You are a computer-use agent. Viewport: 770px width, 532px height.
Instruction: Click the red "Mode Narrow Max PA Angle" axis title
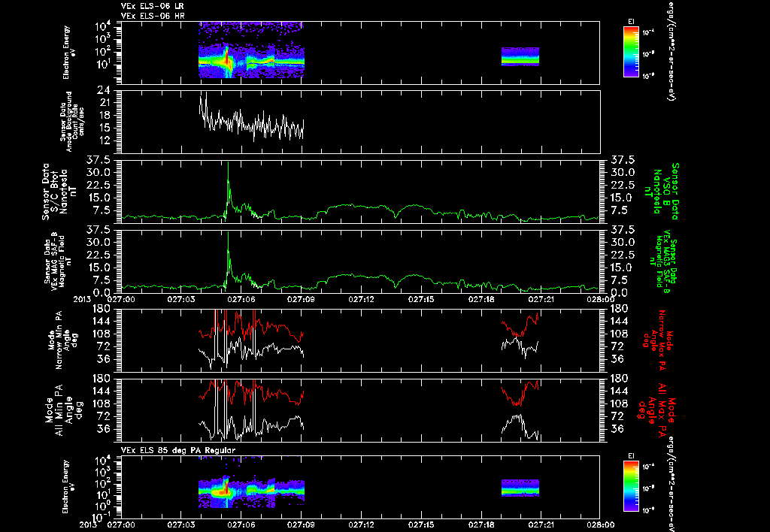pos(659,340)
